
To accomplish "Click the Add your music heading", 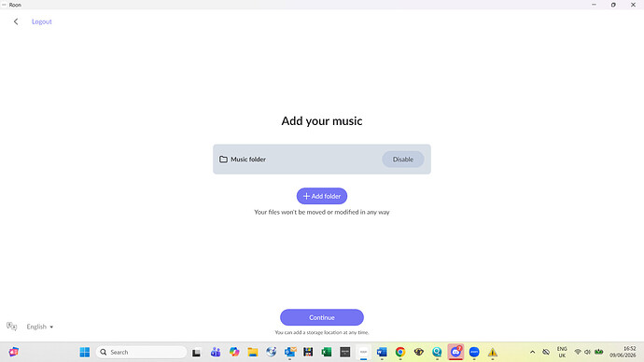I will [x=322, y=120].
